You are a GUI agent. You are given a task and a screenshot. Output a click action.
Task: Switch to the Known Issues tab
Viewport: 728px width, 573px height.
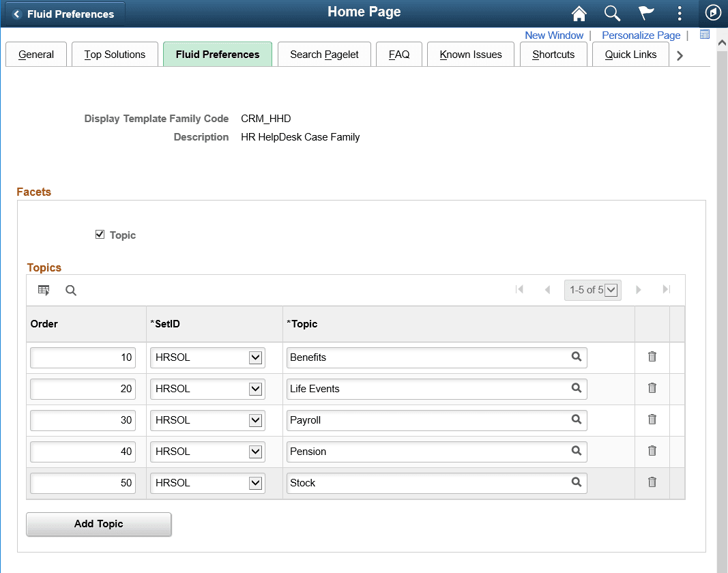pos(470,54)
